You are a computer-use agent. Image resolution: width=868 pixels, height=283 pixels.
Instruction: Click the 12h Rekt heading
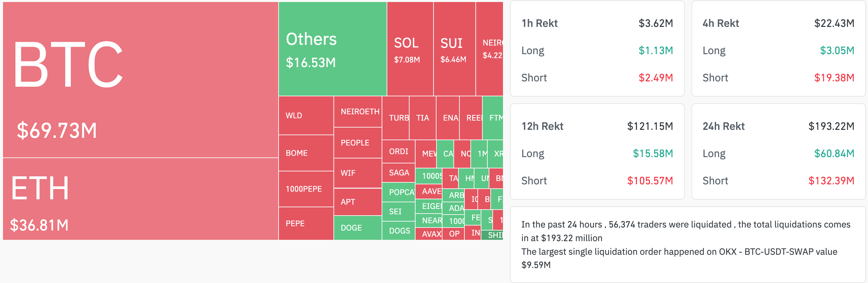(542, 126)
